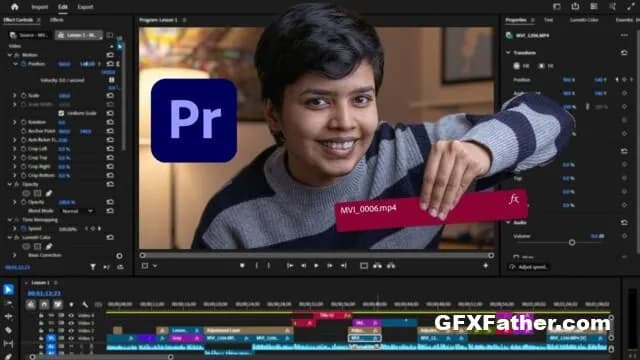Screen dimensions: 640x360
Task: Click the Adjust speed button
Action: (x=529, y=267)
